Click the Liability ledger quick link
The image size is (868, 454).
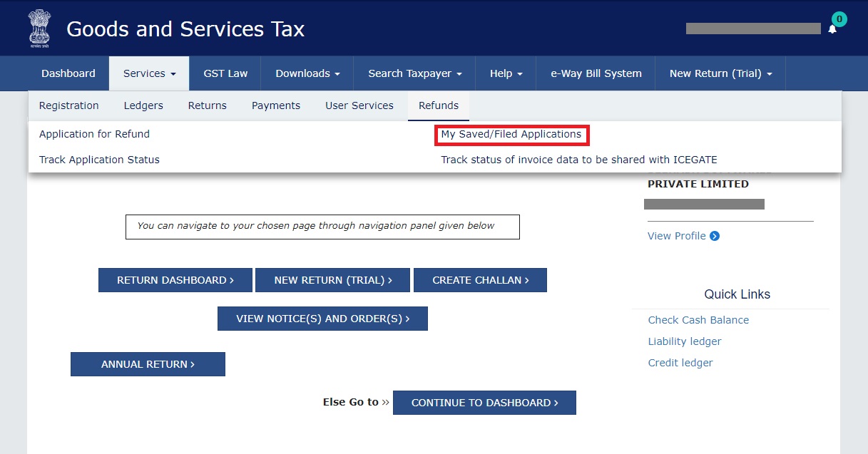(x=684, y=341)
